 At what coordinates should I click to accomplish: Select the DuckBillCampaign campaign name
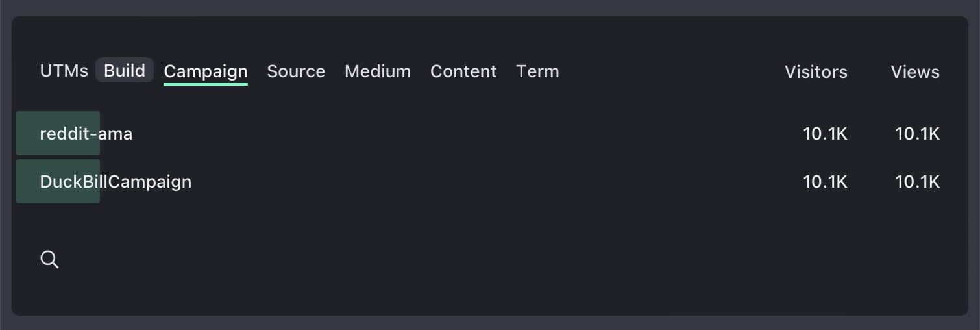click(116, 181)
